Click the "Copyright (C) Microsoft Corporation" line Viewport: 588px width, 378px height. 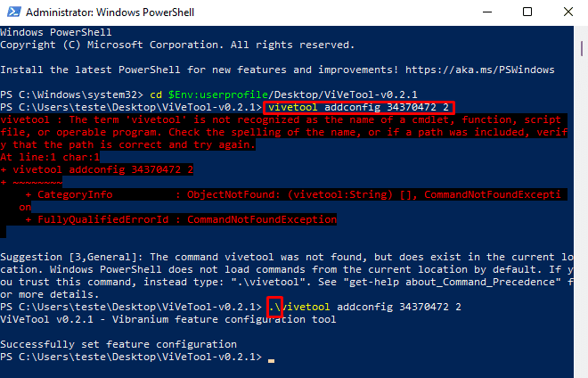point(177,45)
